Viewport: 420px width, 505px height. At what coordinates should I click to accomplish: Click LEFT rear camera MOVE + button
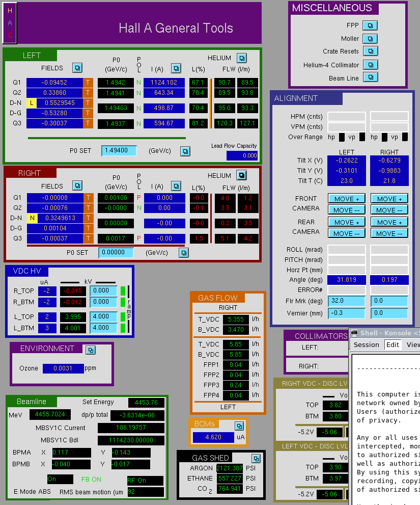[347, 222]
